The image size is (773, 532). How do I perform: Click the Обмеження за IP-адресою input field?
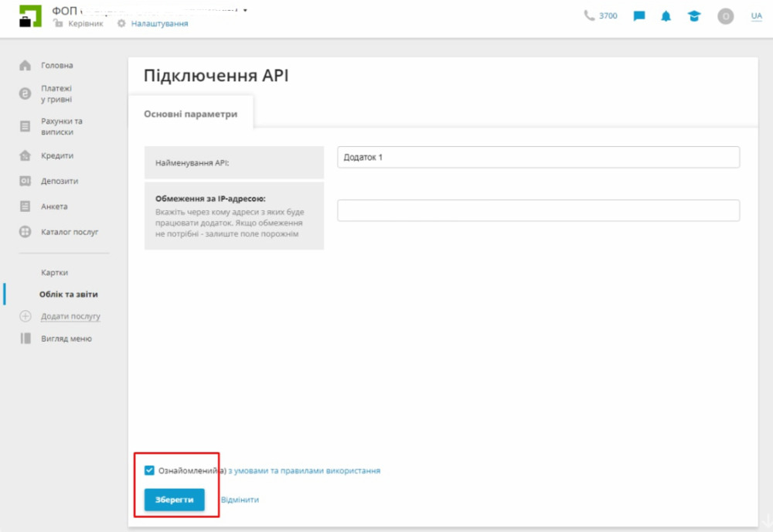point(538,210)
